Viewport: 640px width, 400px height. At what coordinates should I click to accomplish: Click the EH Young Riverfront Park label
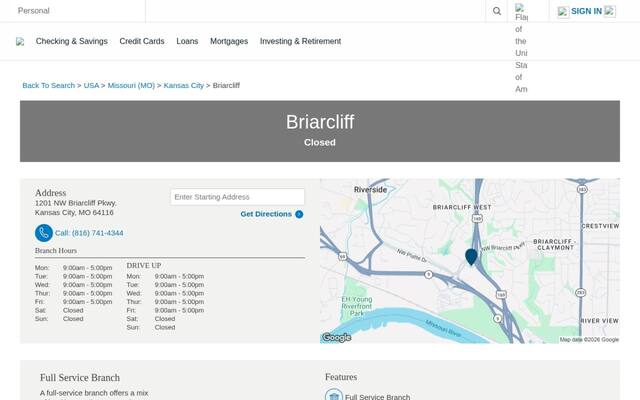point(356,306)
